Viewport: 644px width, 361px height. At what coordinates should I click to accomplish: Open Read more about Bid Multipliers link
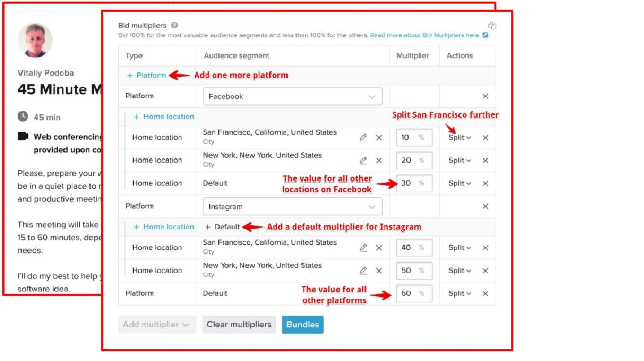pos(425,35)
